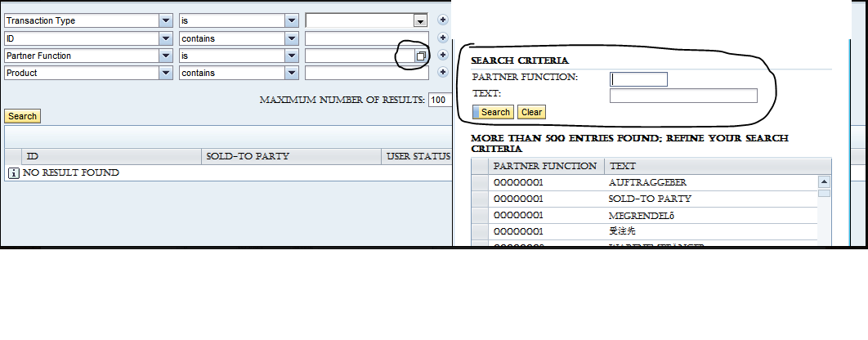The width and height of the screenshot is (868, 340).
Task: Click 00000001 in the Megrendelő row
Action: click(x=518, y=216)
